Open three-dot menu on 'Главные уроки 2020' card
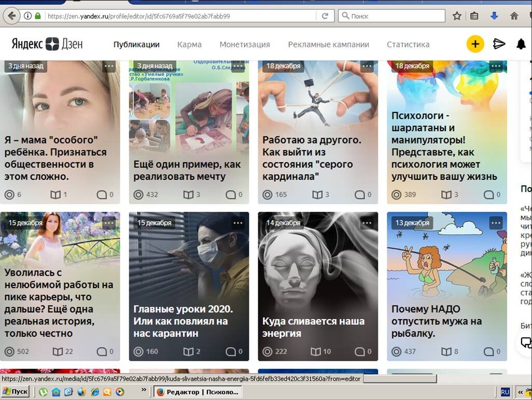This screenshot has width=532, height=400. tap(238, 223)
